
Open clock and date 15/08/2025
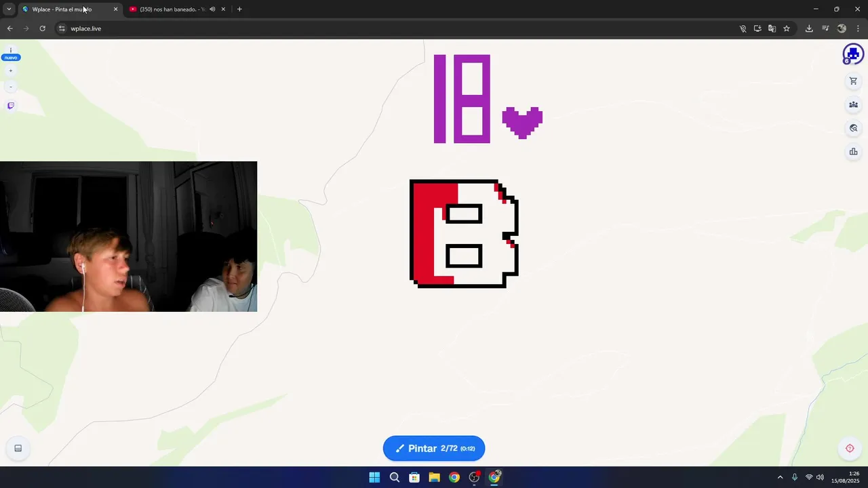(846, 477)
